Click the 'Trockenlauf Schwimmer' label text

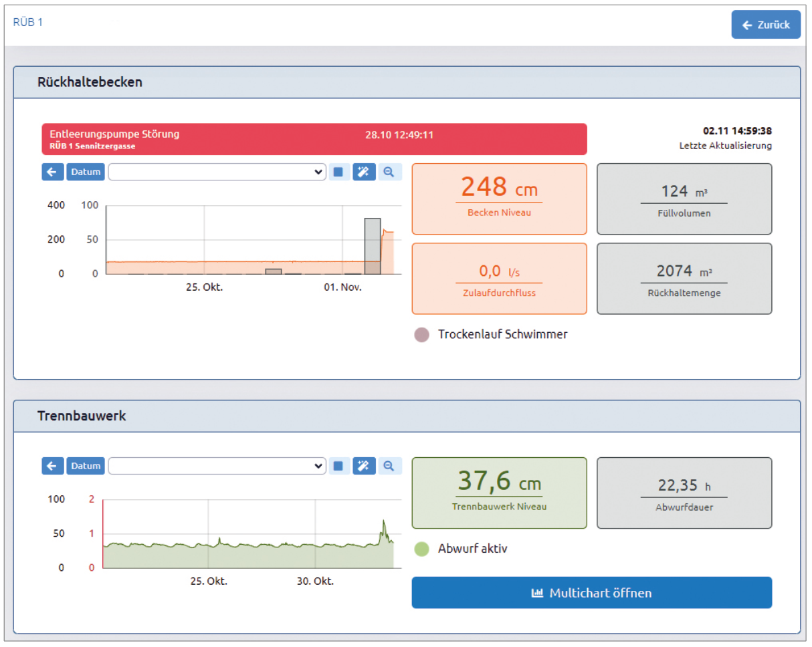click(503, 335)
